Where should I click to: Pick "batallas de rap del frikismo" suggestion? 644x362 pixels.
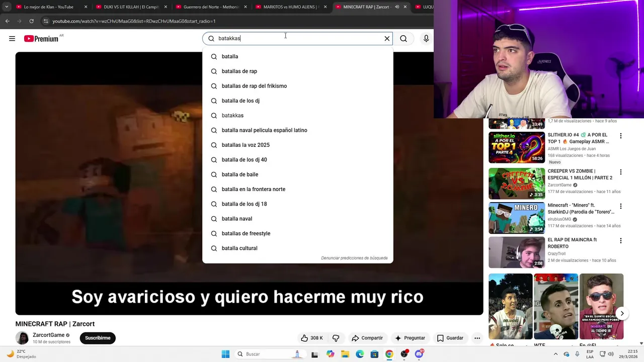point(297,86)
